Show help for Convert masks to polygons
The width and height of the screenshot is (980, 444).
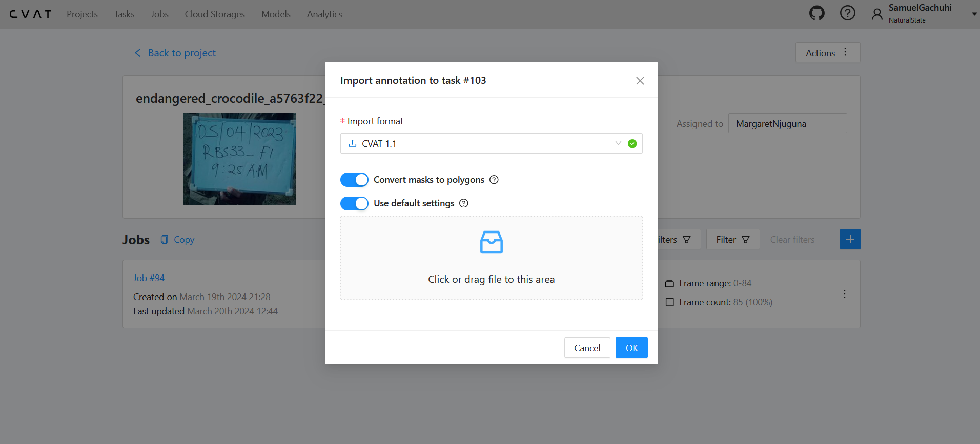pos(494,180)
